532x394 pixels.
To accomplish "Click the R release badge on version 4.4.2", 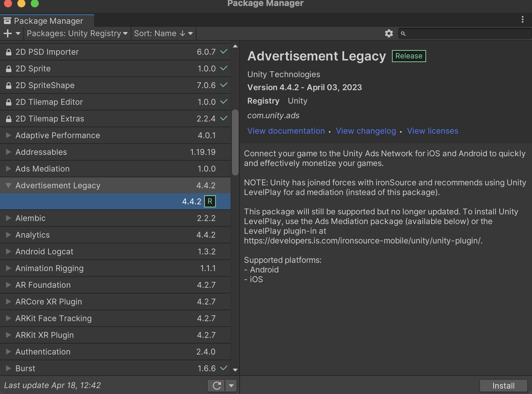I will pos(210,201).
